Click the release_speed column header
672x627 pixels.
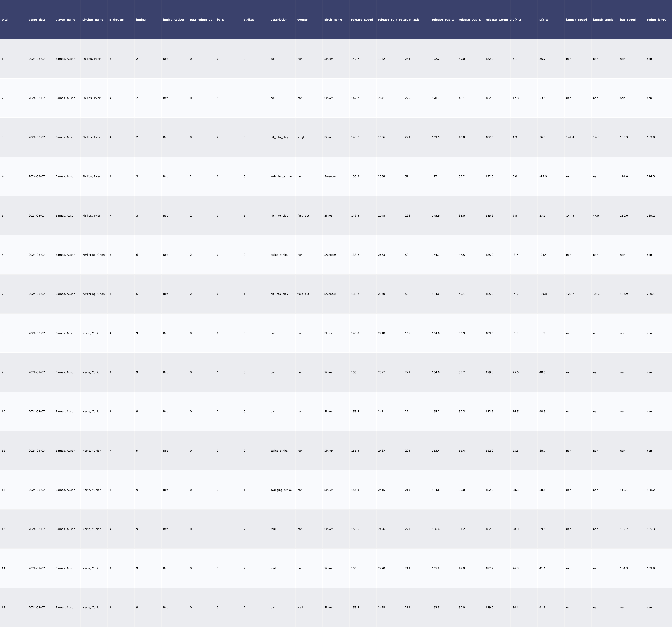362,20
